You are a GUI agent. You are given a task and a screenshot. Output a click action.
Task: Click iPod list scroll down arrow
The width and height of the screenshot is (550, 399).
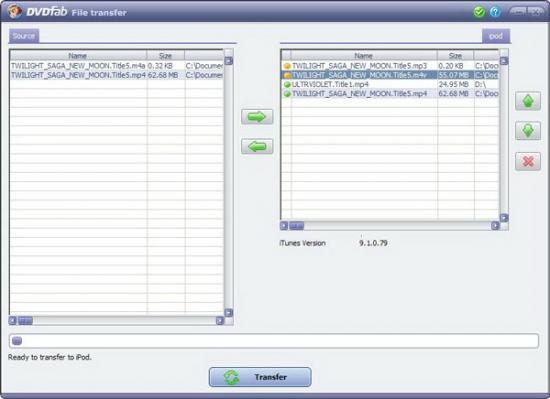(x=504, y=218)
